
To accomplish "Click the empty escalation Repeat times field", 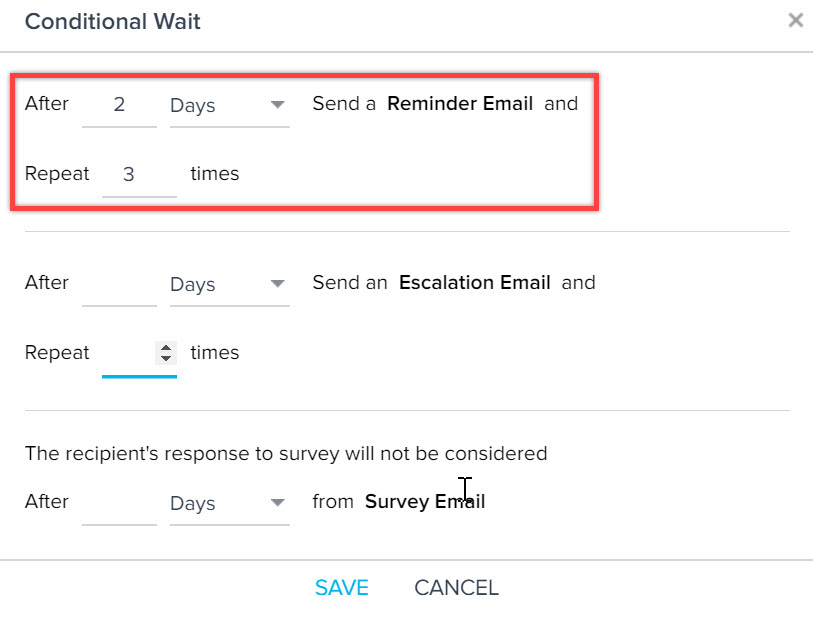I will (128, 353).
